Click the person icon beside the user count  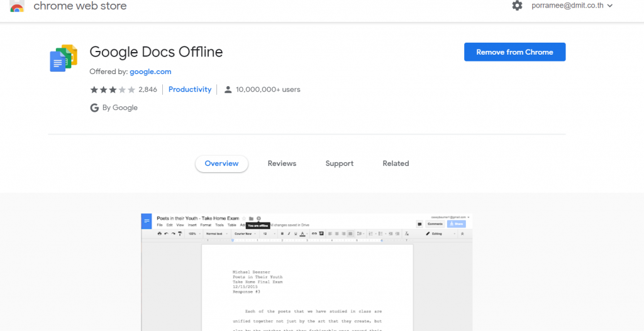(228, 89)
